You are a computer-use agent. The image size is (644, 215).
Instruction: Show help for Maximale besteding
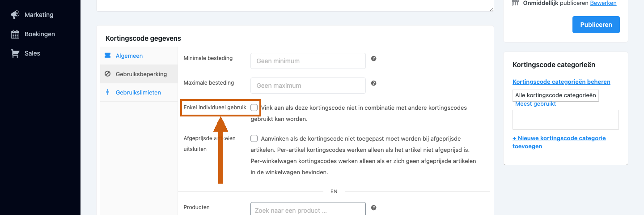coord(373,83)
